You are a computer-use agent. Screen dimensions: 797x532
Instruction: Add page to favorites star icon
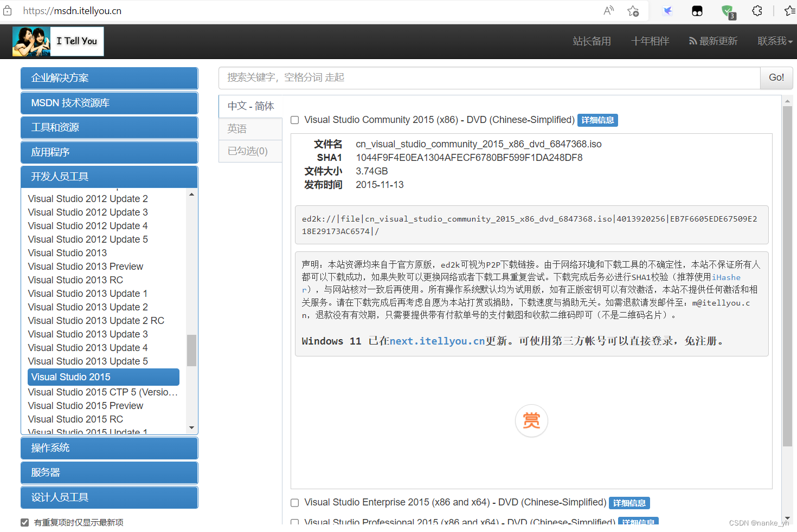click(633, 11)
